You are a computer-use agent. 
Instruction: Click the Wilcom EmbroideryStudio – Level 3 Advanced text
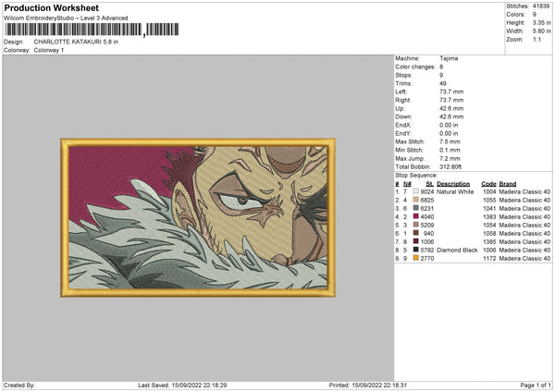(x=66, y=18)
